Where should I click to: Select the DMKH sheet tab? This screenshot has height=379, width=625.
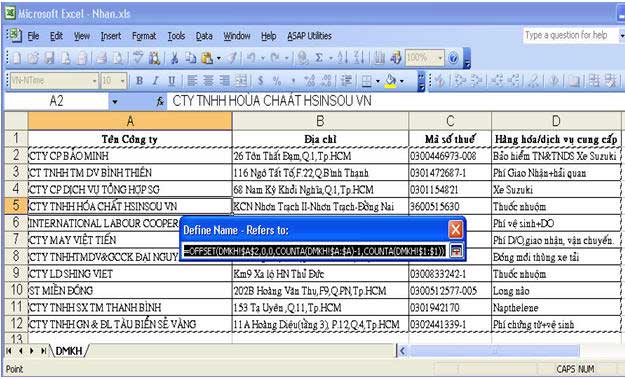(69, 351)
